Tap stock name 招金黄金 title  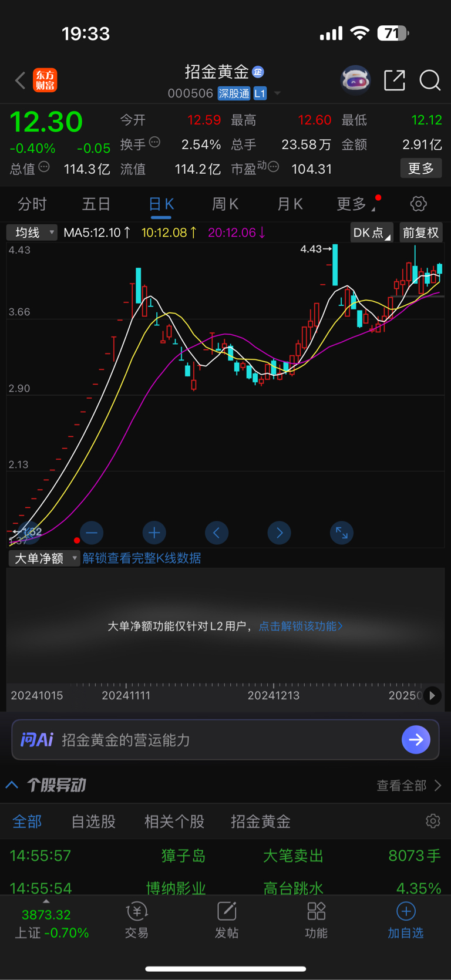pyautogui.click(x=217, y=72)
